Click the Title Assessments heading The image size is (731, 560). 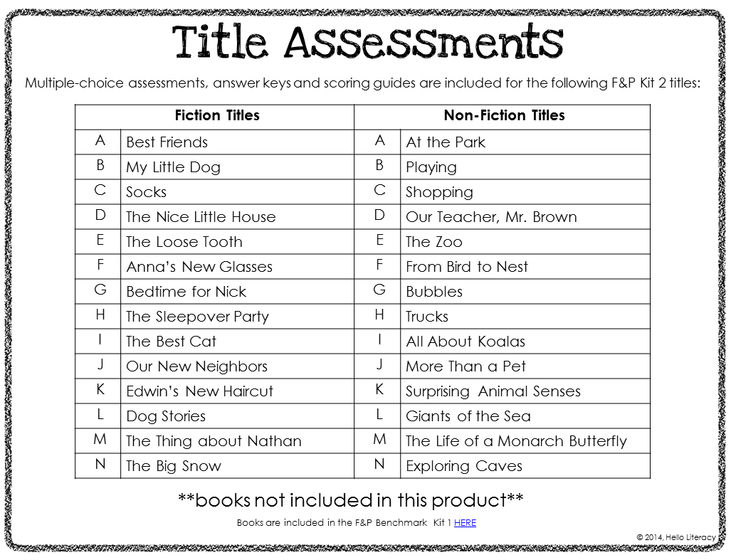click(x=368, y=42)
